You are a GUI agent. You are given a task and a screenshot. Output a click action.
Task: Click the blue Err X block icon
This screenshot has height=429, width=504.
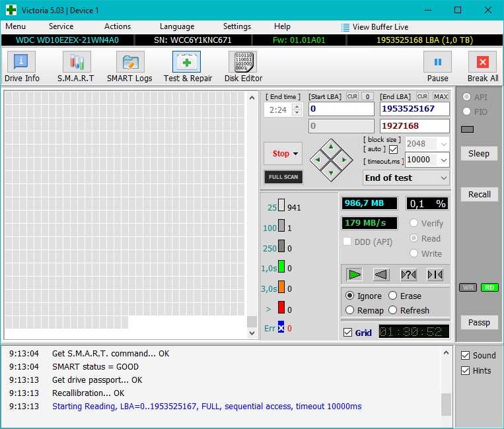coord(281,327)
